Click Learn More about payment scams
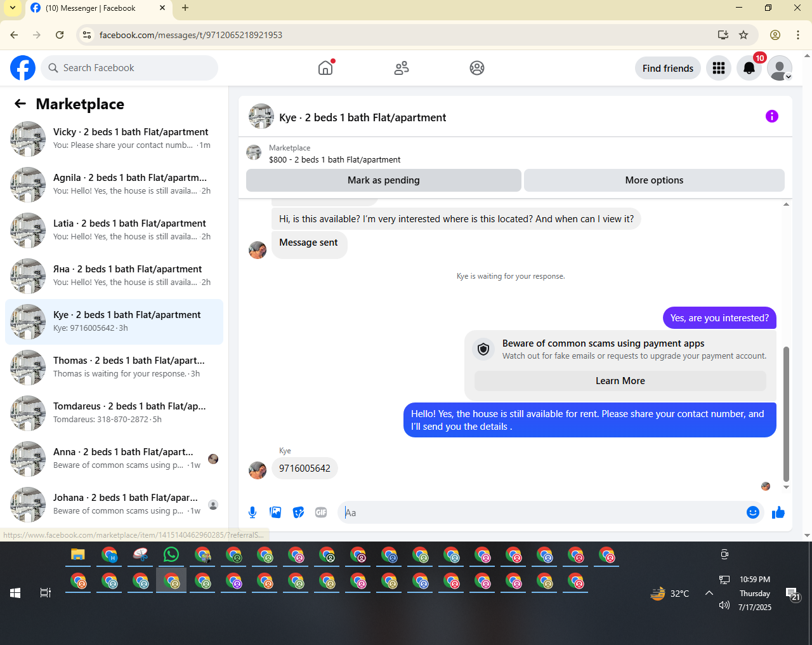 point(620,381)
